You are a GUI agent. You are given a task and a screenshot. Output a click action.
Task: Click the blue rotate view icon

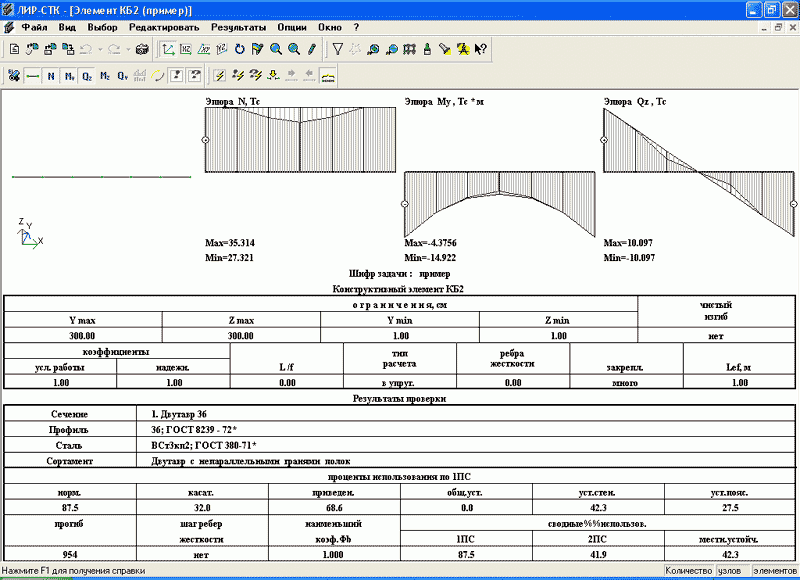click(239, 48)
